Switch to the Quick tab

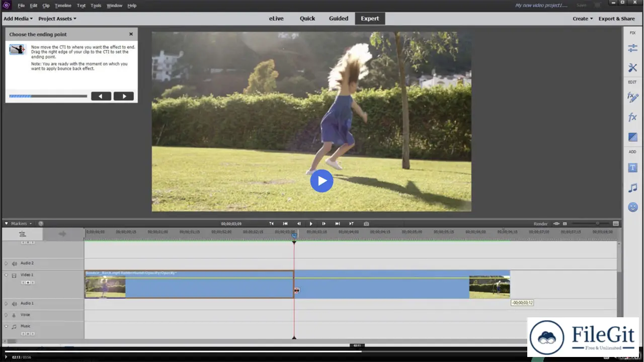point(307,19)
